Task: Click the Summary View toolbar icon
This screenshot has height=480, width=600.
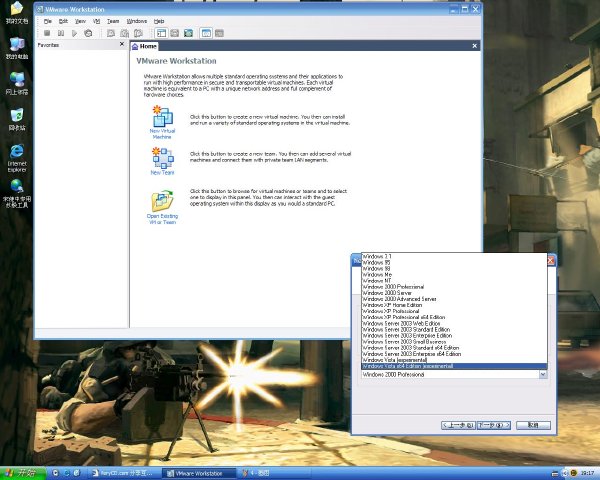Action: coord(206,33)
